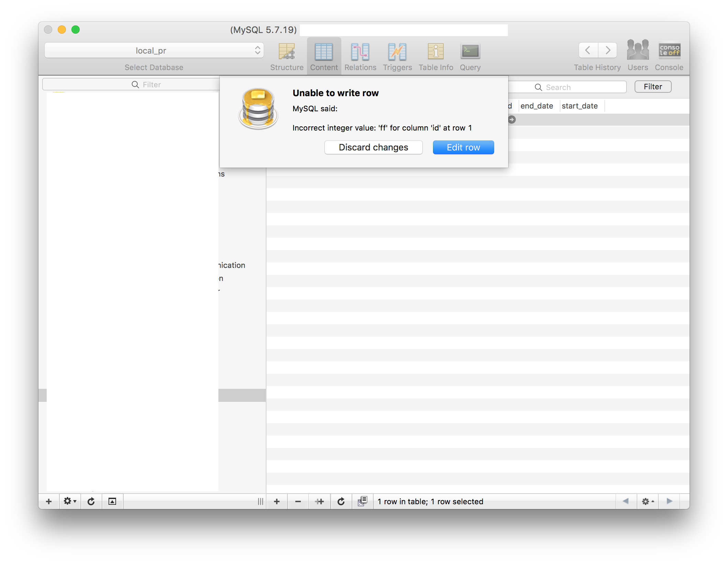The image size is (728, 564).
Task: Click the green zoom window button
Action: coord(76,30)
